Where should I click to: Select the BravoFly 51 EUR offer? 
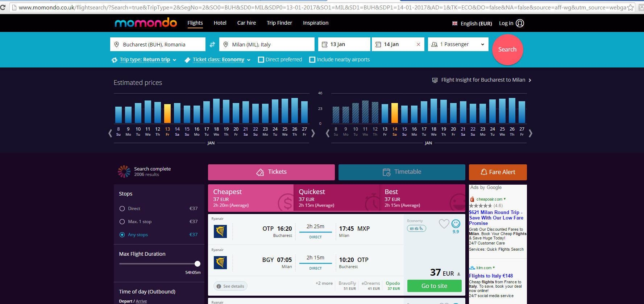(347, 286)
